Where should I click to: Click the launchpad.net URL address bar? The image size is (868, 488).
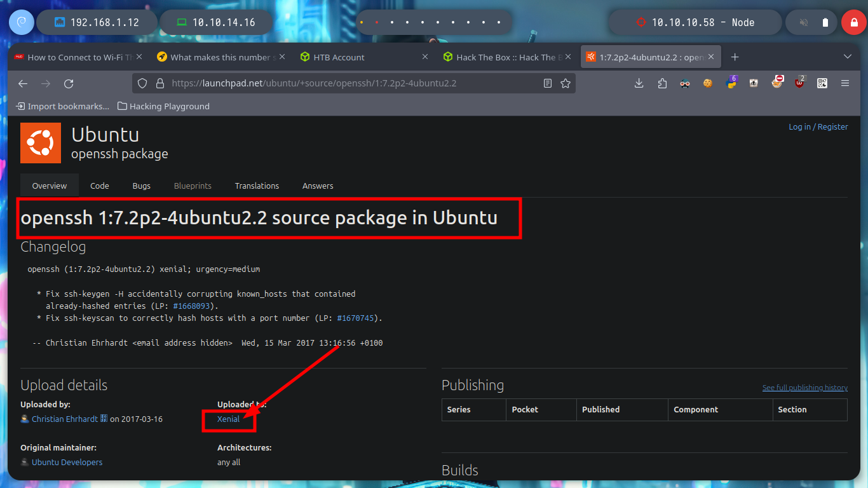(353, 83)
